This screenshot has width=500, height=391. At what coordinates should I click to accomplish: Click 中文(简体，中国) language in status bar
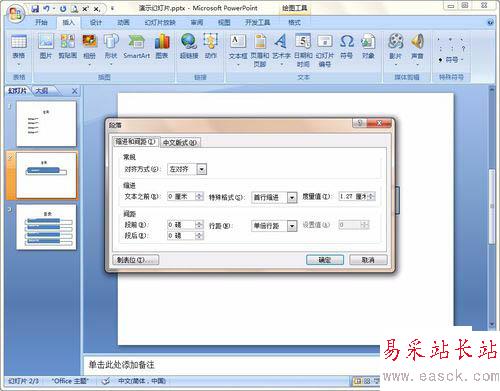(x=142, y=381)
